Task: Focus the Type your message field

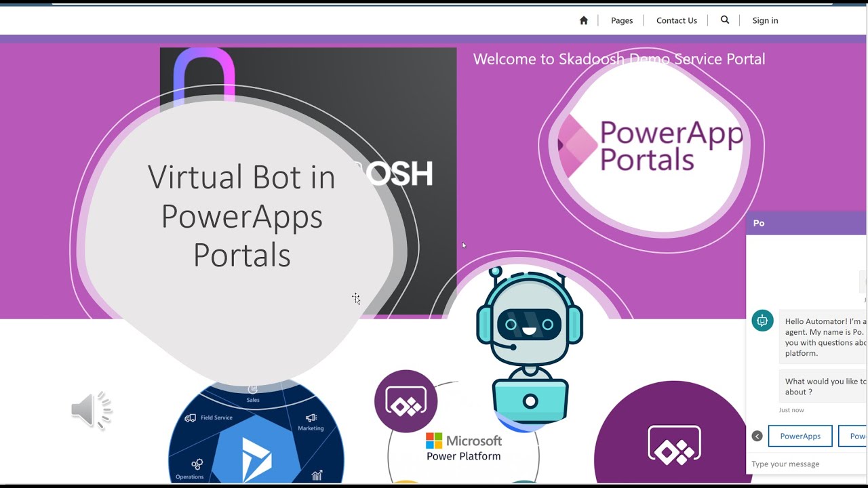Action: coord(807,464)
